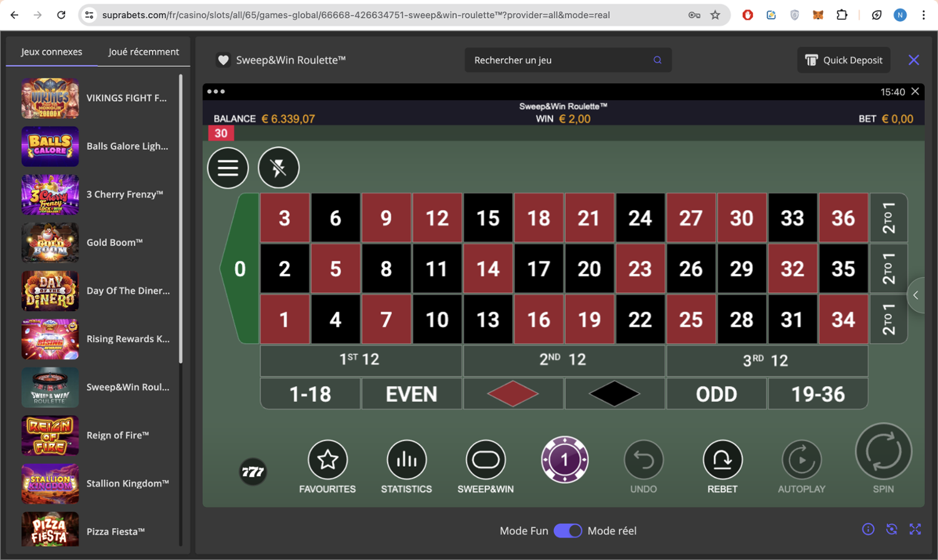Viewport: 938px width, 560px height.
Task: Toggle the heart favorite for Sweep&Win Roulette
Action: (223, 60)
